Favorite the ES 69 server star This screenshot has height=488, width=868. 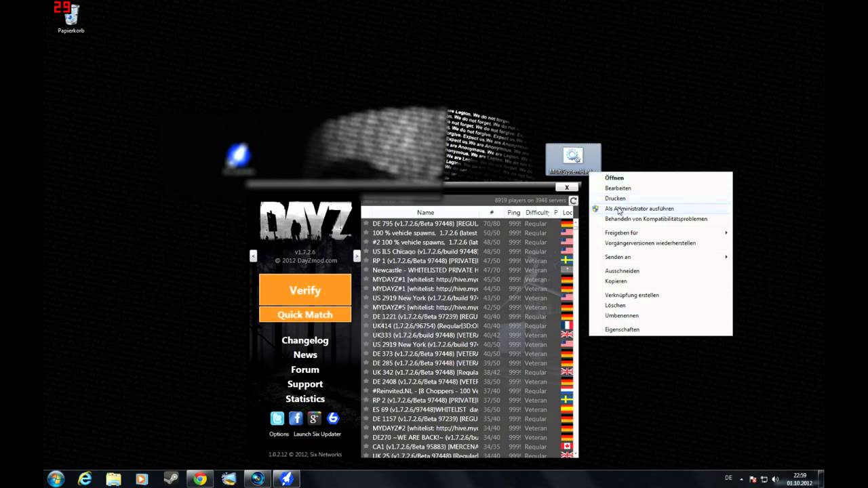click(x=366, y=409)
